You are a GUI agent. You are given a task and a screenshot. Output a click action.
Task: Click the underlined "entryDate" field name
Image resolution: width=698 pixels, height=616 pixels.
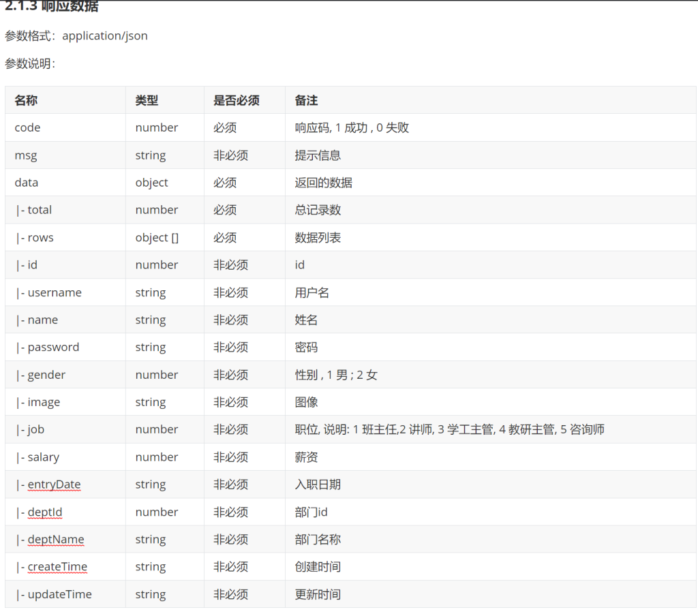coord(54,484)
